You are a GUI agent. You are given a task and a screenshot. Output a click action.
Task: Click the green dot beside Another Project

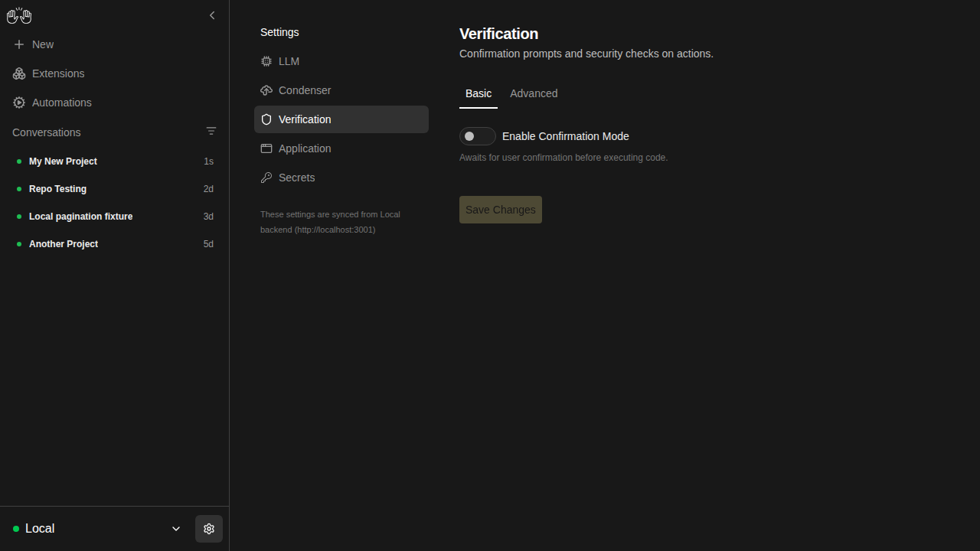click(x=19, y=244)
